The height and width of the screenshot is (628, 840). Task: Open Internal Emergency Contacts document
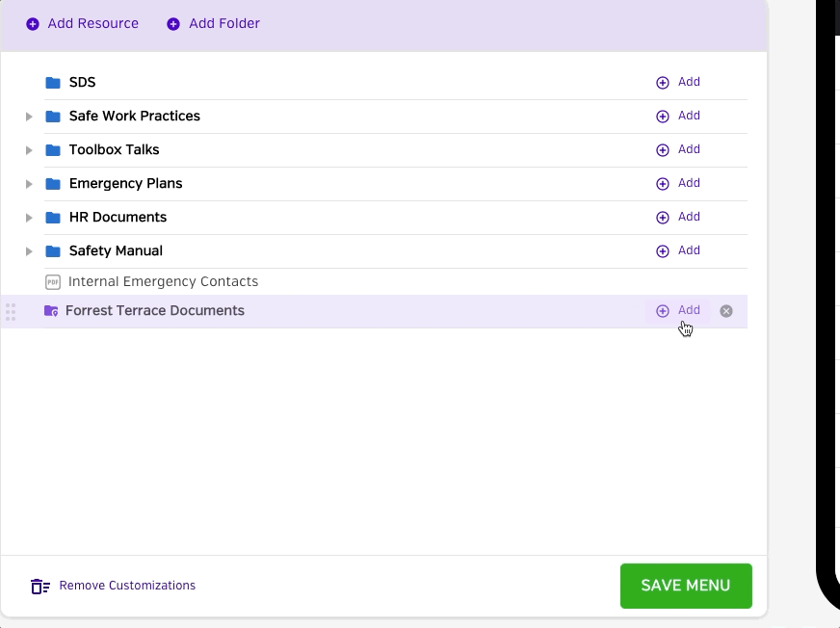pos(164,282)
